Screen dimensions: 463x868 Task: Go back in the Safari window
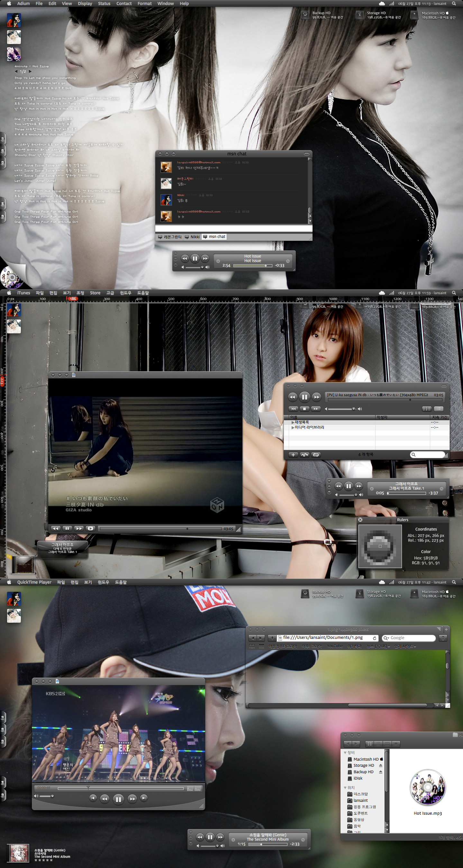coord(252,638)
